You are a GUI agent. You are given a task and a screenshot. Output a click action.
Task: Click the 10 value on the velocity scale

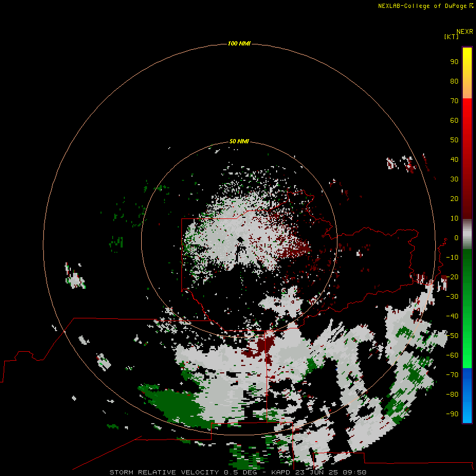(454, 218)
